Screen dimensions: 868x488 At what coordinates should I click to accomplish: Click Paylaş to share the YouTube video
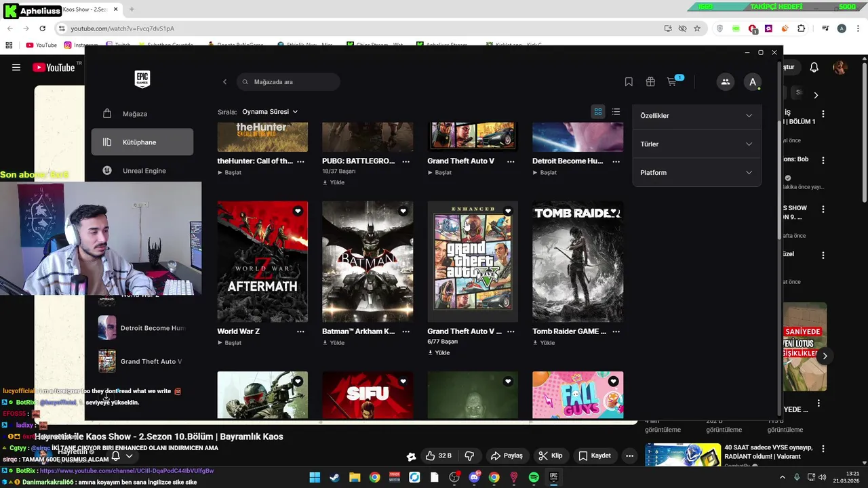[x=507, y=455]
